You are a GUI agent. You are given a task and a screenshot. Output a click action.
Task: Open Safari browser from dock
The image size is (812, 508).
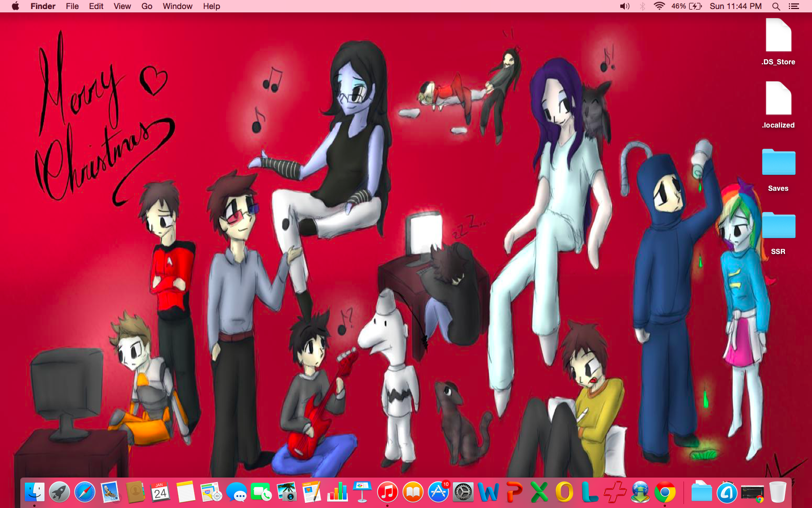click(x=85, y=492)
